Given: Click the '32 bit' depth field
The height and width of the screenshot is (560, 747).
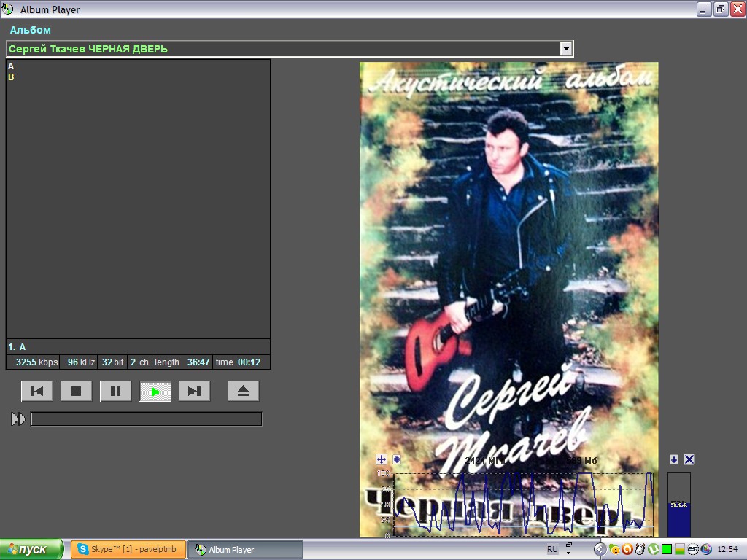Looking at the screenshot, I should (113, 362).
